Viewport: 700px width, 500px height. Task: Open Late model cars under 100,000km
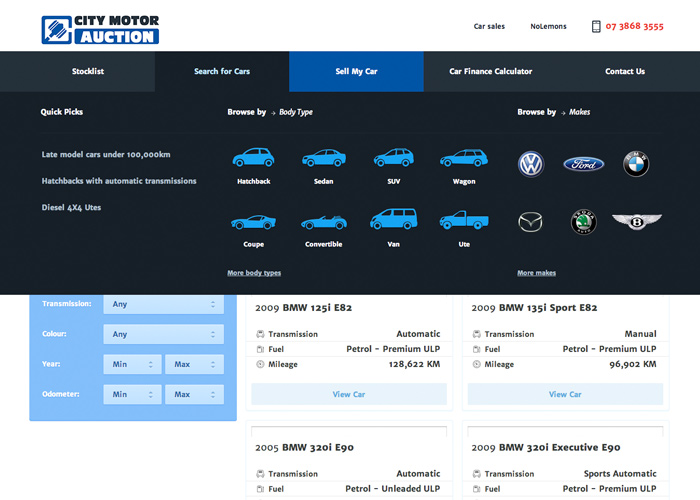(x=106, y=154)
